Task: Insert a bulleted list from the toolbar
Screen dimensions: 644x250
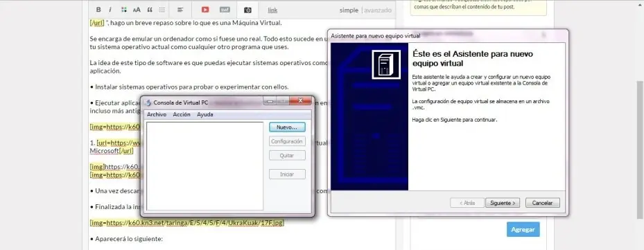Action: (x=162, y=10)
